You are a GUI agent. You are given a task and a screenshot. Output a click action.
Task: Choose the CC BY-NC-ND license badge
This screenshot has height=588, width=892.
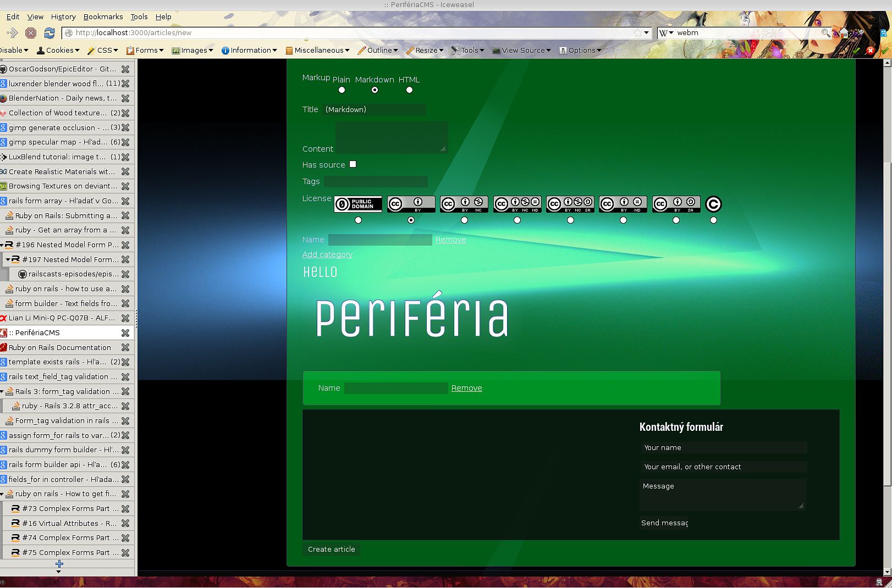point(517,204)
